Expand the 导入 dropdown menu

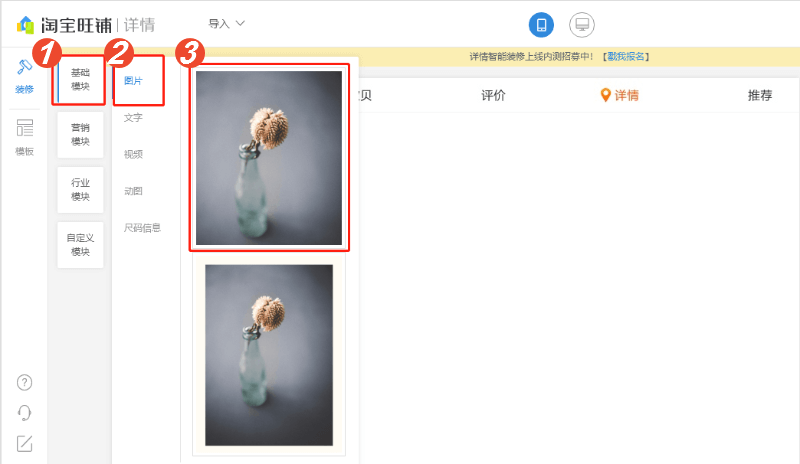click(x=227, y=23)
